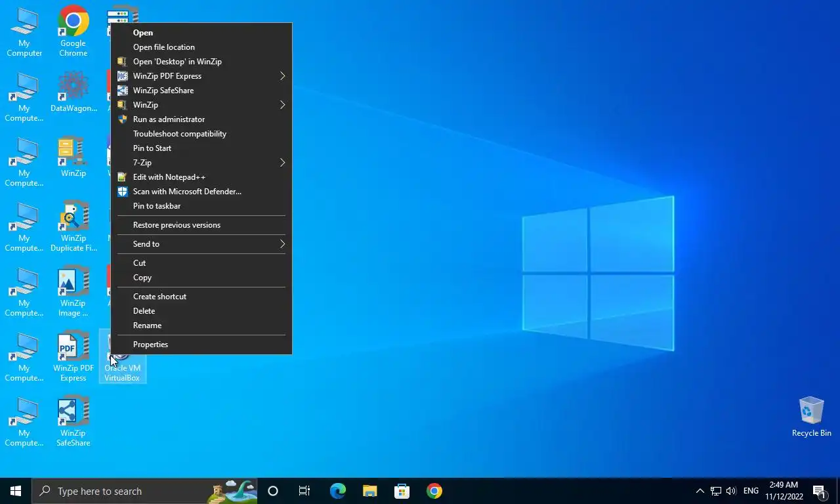Select the WinZip desktop shortcut
The height and width of the screenshot is (504, 840).
(x=73, y=157)
